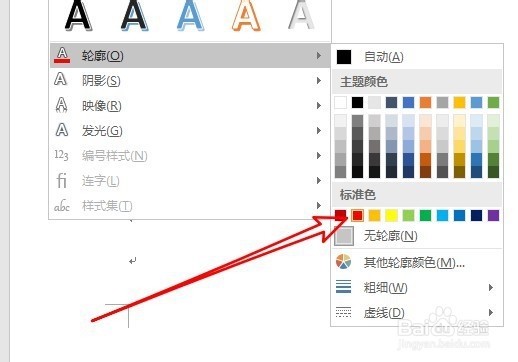The width and height of the screenshot is (518, 362).
Task: Click the glow A icon
Action: tap(62, 130)
